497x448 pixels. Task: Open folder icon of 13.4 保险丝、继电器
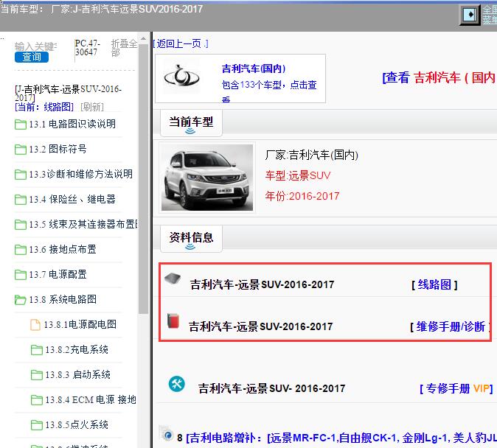click(x=21, y=199)
